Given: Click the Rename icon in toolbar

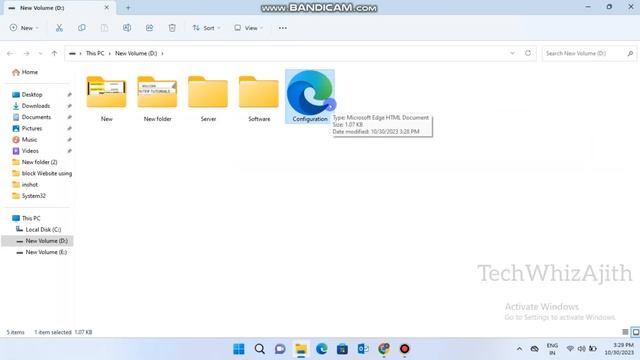Looking at the screenshot, I should point(127,28).
